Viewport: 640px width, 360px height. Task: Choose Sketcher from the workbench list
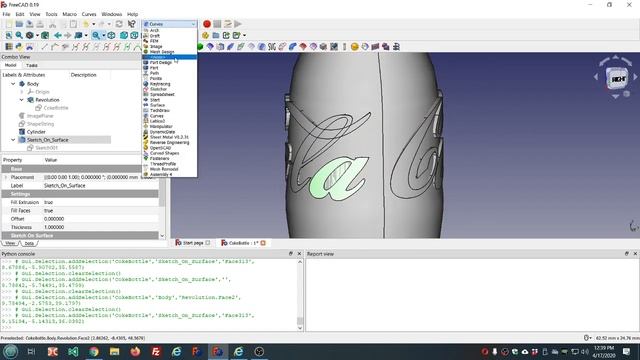coord(158,89)
